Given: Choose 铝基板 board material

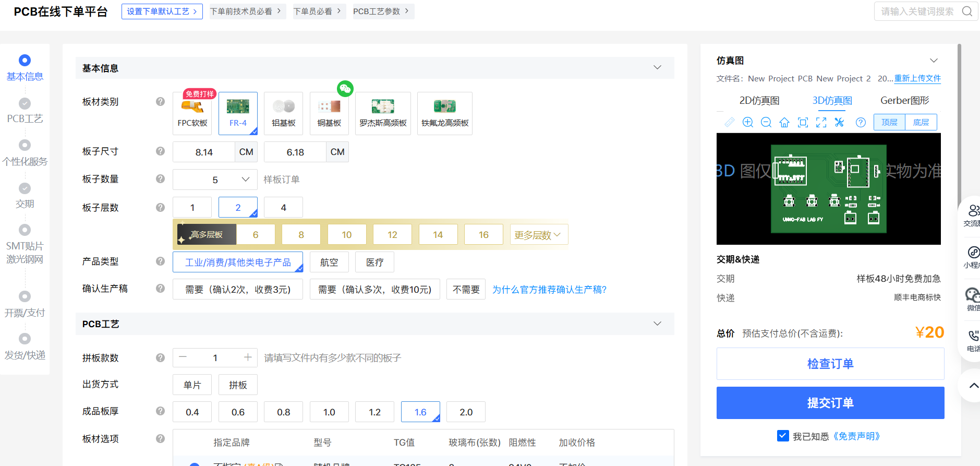Looking at the screenshot, I should (x=284, y=113).
